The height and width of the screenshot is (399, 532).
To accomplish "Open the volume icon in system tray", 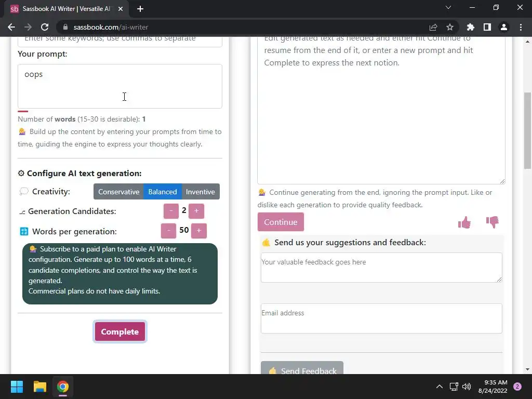I will click(x=467, y=387).
